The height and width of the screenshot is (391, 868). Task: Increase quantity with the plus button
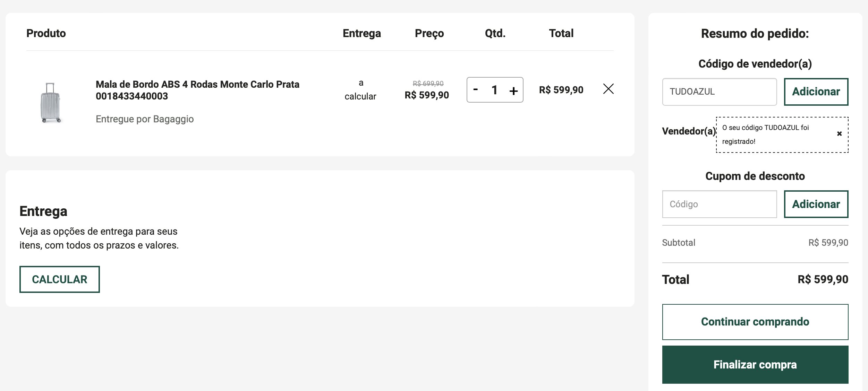pos(513,91)
